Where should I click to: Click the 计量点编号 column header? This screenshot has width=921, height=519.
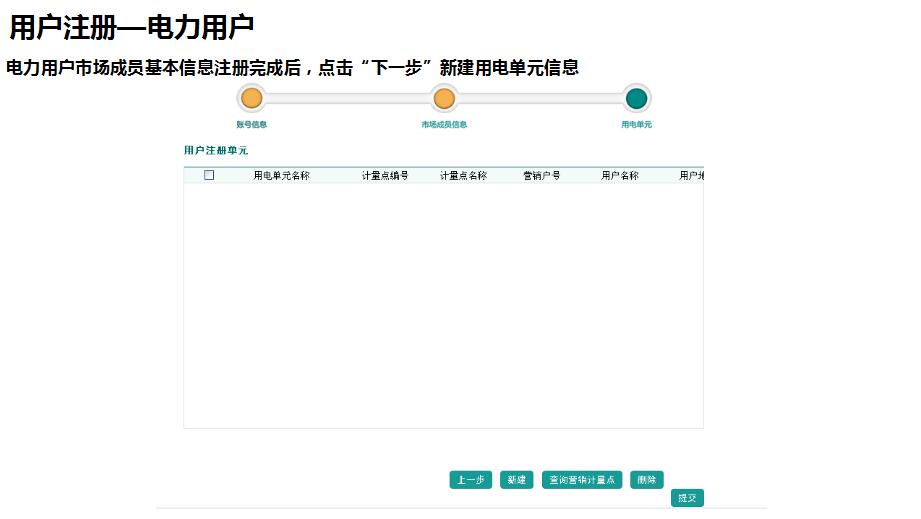[385, 176]
